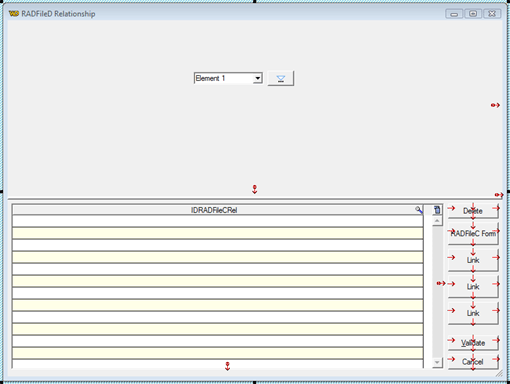The image size is (510, 384).
Task: Minimize the RADFileD Relationship window
Action: [454, 14]
